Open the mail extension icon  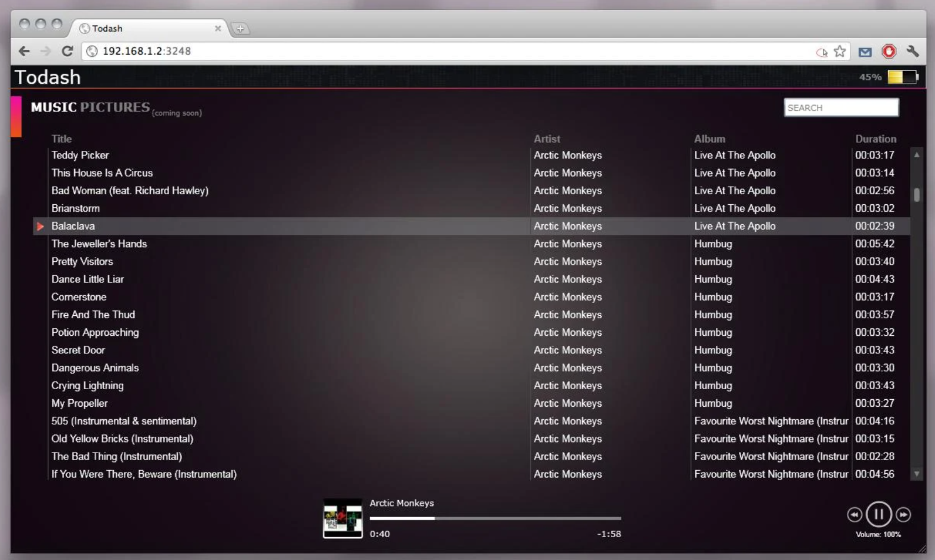pos(865,52)
